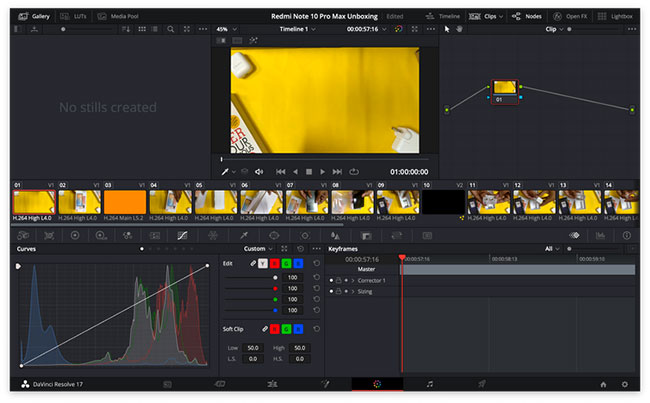Image resolution: width=650 pixels, height=403 pixels.
Task: Switch to the Color page tab
Action: pos(377,384)
